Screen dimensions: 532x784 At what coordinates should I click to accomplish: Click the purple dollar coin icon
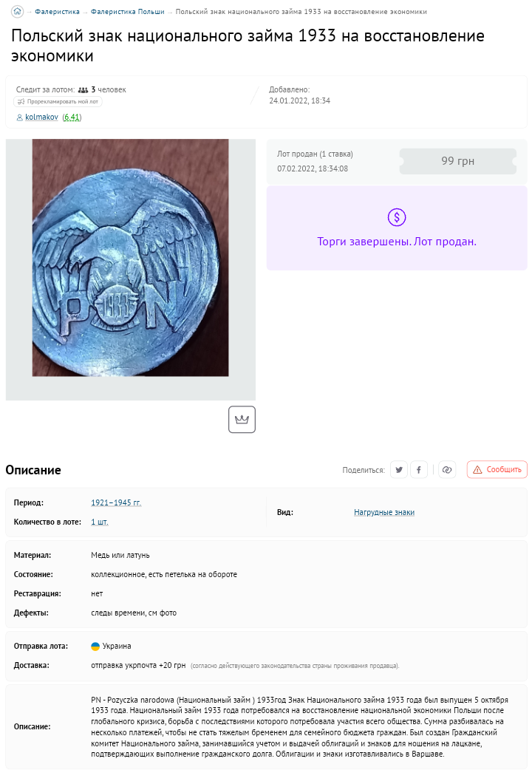click(x=397, y=217)
